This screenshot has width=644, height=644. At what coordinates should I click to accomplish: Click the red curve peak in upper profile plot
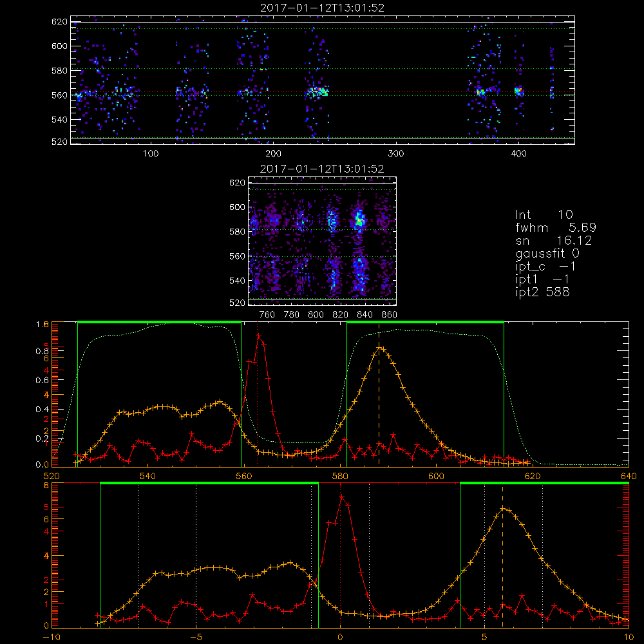(x=259, y=336)
